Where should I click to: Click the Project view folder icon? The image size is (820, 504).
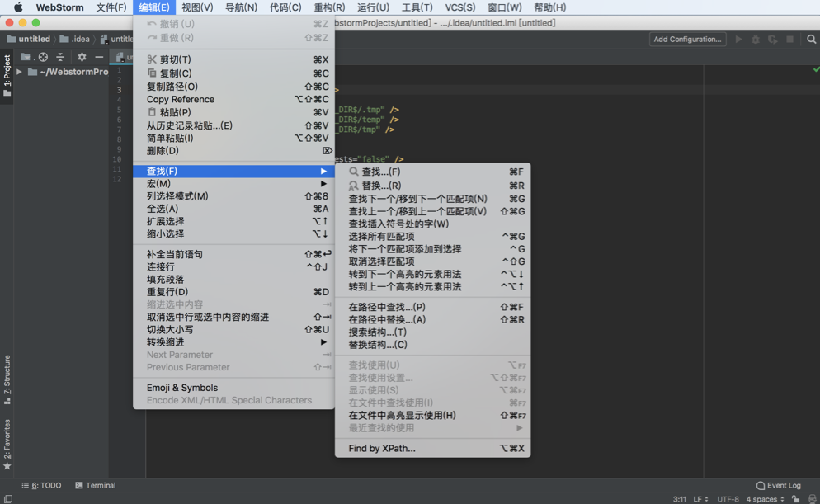[26, 57]
